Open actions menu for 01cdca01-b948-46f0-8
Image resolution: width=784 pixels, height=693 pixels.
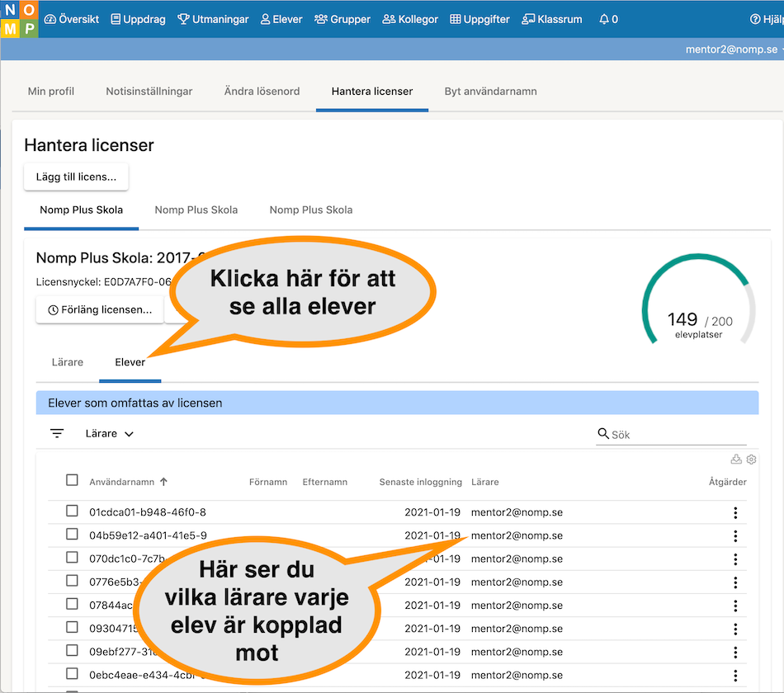click(735, 512)
